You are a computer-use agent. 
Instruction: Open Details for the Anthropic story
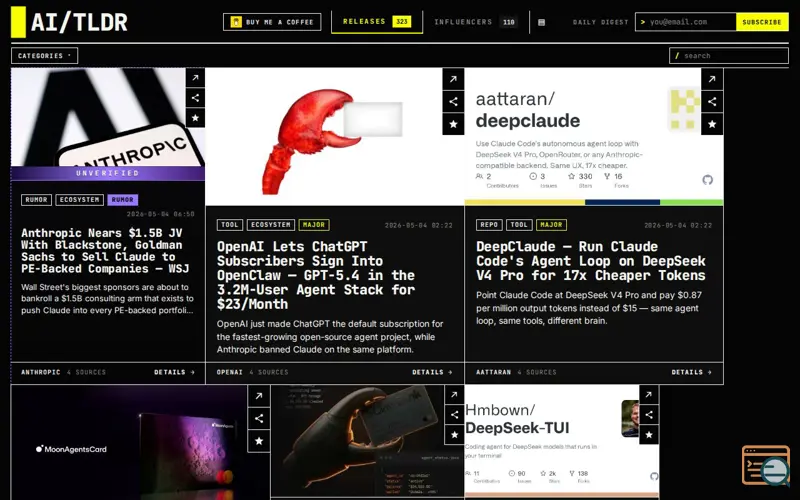coord(174,372)
